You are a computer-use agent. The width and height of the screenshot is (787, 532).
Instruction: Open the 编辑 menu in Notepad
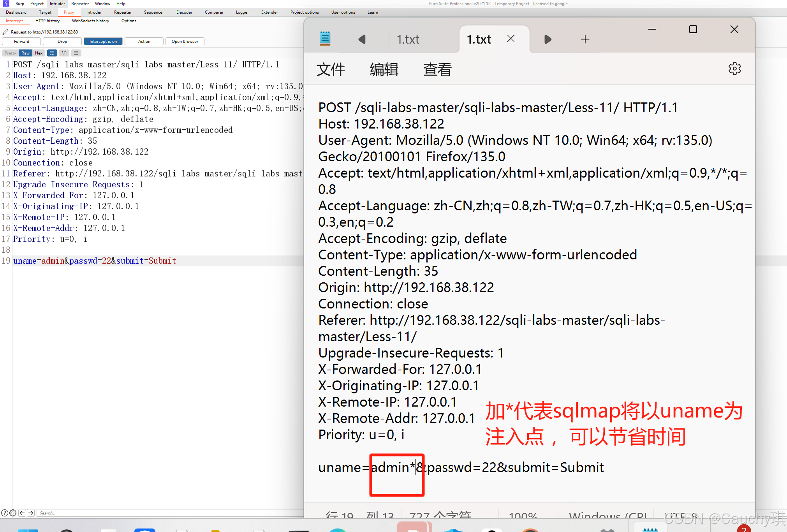384,70
